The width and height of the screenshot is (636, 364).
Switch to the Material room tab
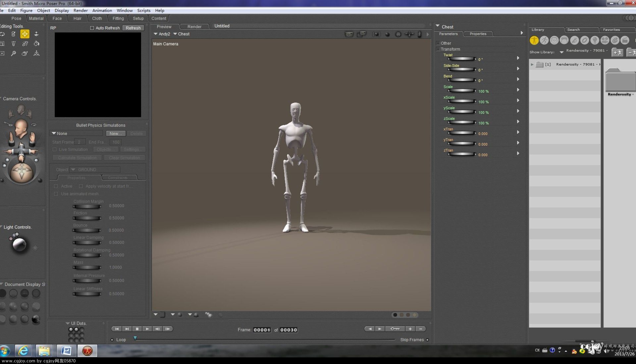[x=36, y=19]
